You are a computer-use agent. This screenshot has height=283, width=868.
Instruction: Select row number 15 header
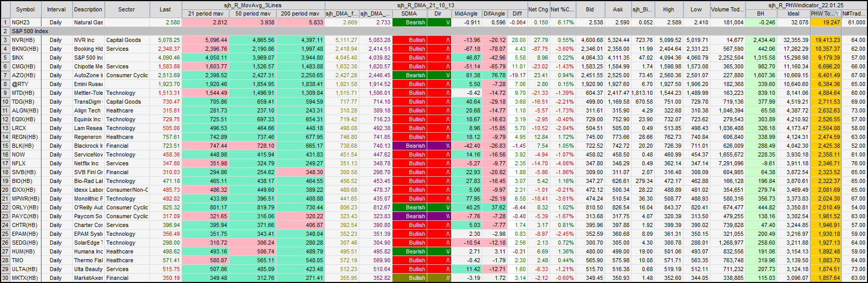point(5,146)
